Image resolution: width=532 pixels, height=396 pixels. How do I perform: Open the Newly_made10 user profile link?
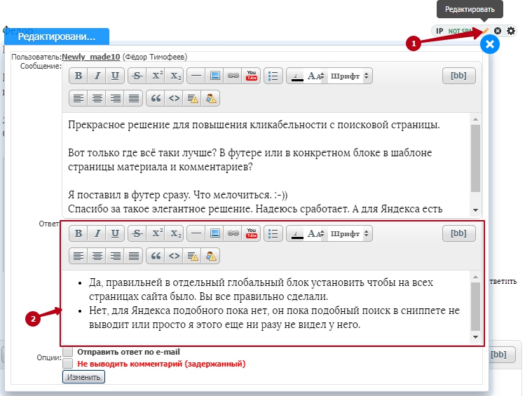tap(91, 57)
